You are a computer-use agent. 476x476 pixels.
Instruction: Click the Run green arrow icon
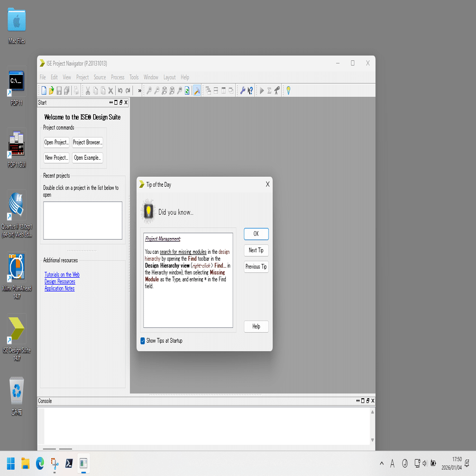262,90
